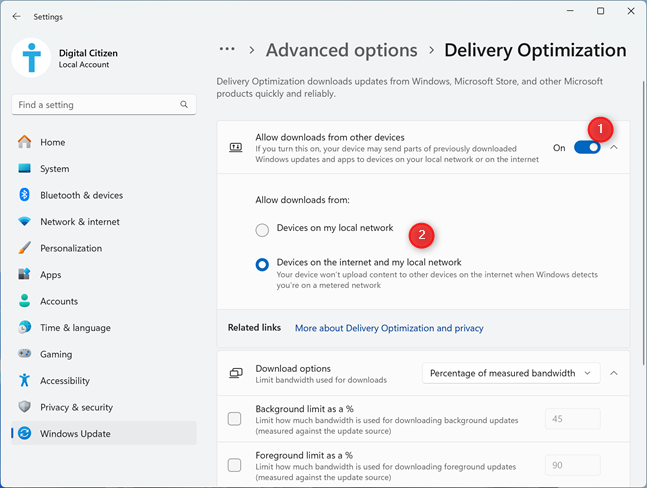Collapse the Download options section

(x=614, y=373)
